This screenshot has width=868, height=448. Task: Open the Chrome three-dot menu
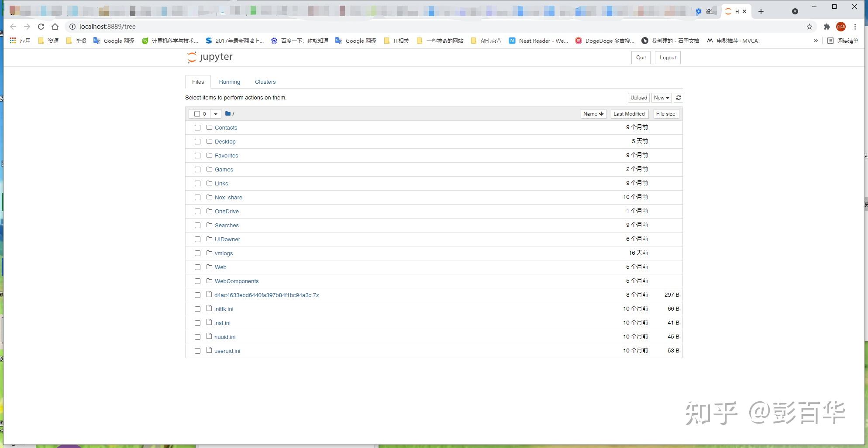pyautogui.click(x=855, y=27)
